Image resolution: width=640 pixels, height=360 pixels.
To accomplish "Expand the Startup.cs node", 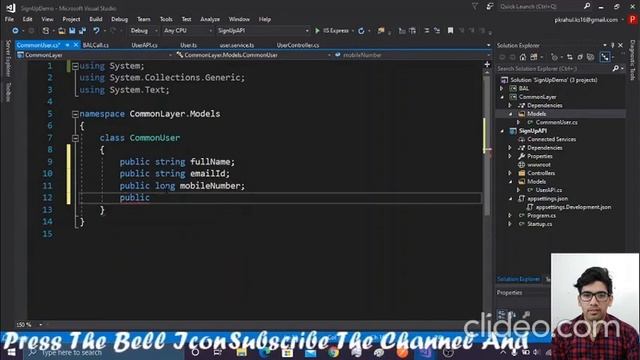I will 510,224.
